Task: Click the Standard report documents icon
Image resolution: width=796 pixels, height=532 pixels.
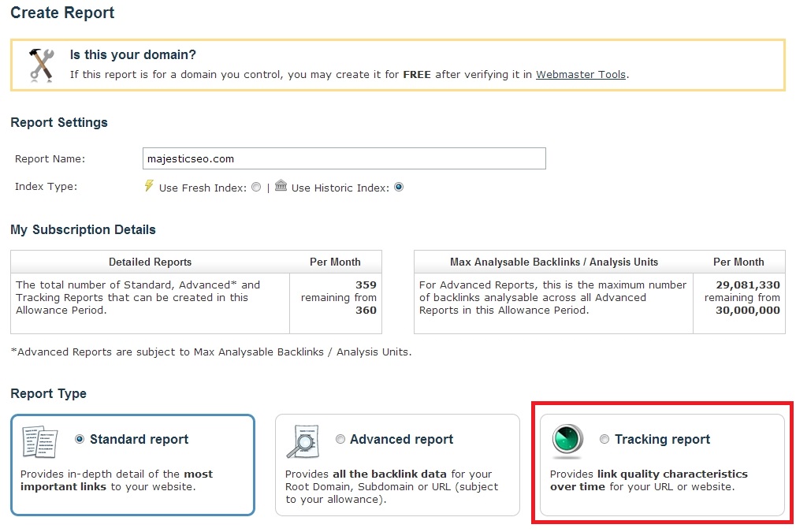Action: click(40, 442)
